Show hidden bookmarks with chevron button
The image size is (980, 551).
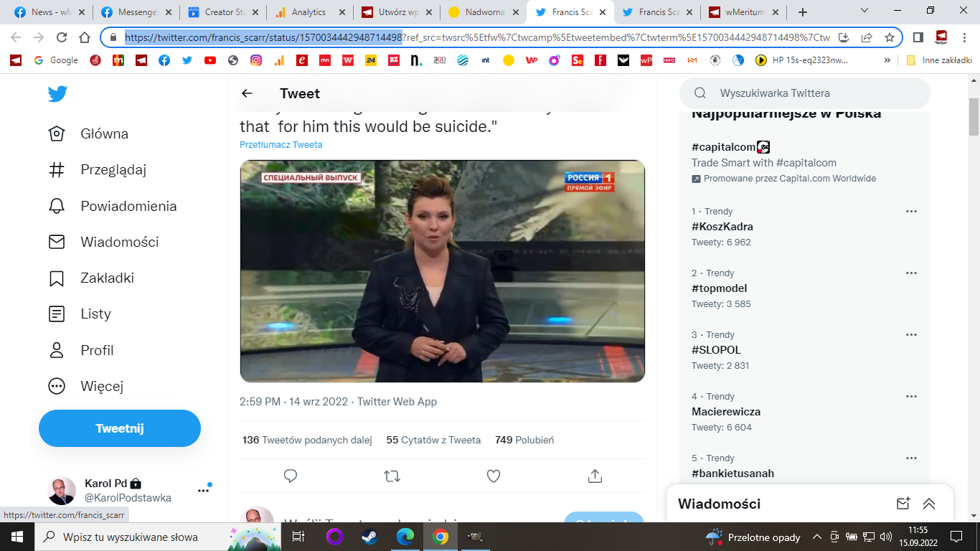click(887, 60)
